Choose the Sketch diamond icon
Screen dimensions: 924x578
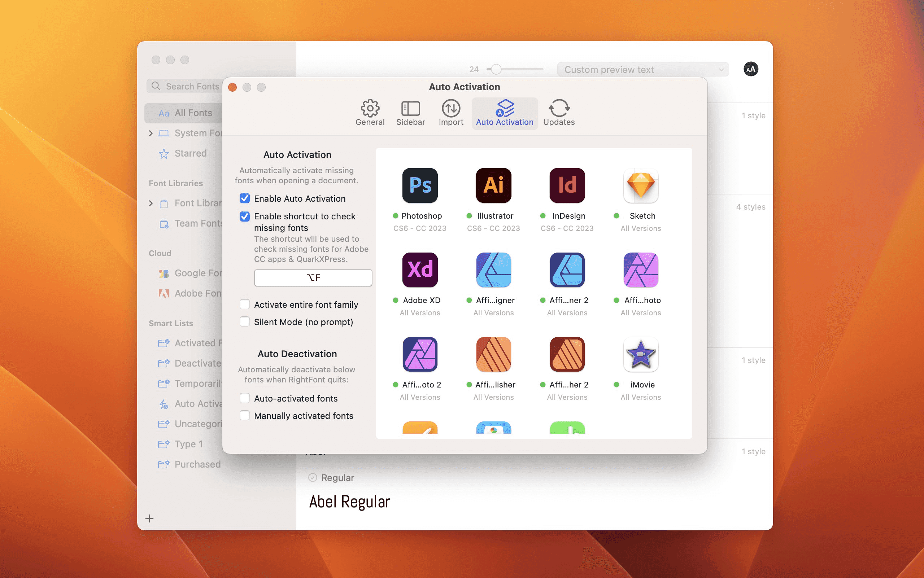[641, 185]
